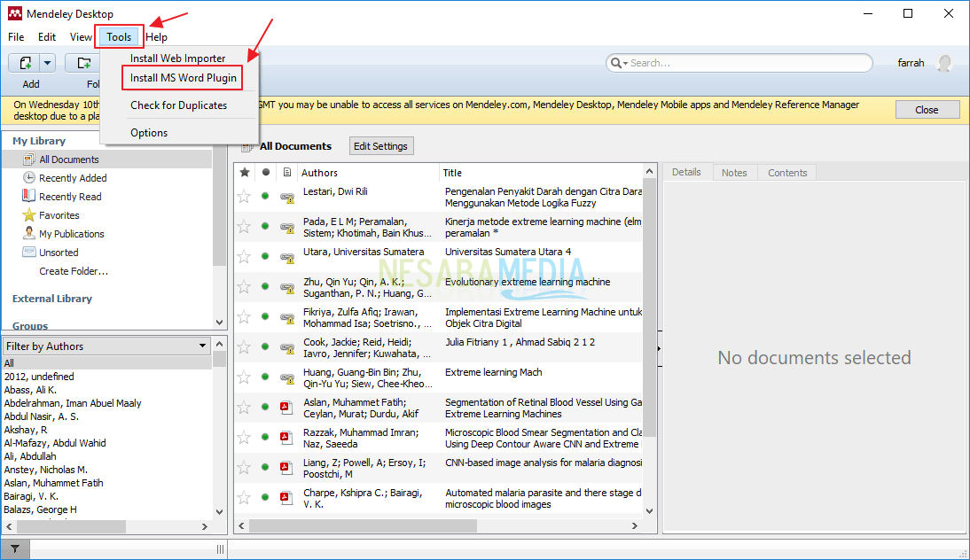Select the Recently Read book icon

click(x=28, y=196)
